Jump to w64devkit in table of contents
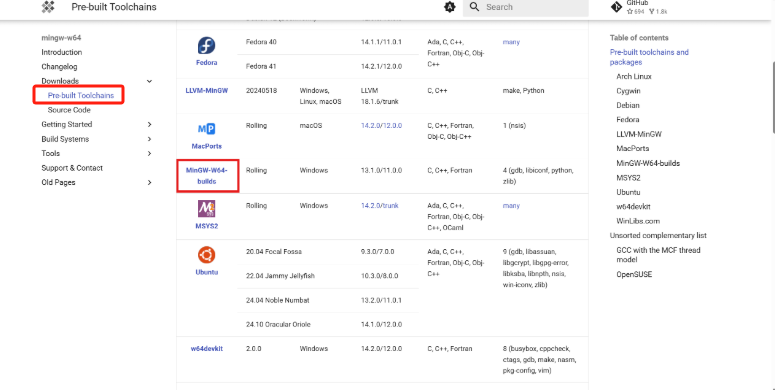Viewport: 775px width, 390px height. (633, 207)
